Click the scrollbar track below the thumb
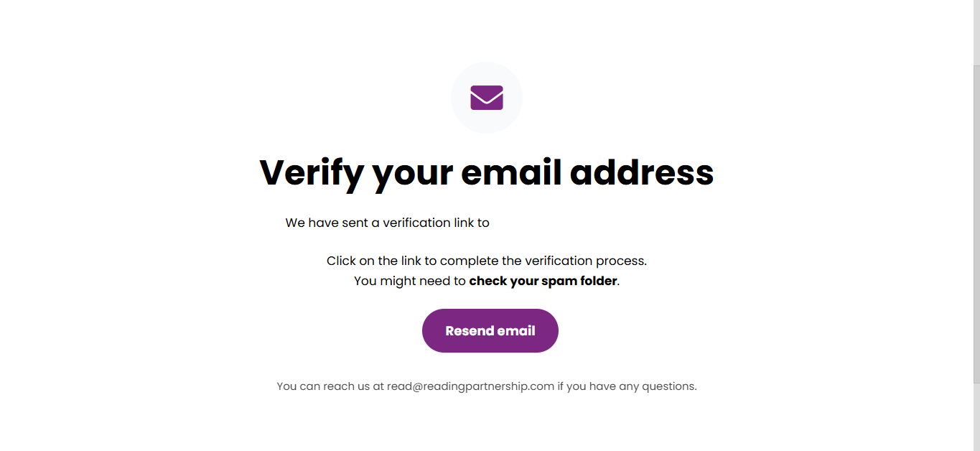This screenshot has height=451, width=980. coord(976,417)
